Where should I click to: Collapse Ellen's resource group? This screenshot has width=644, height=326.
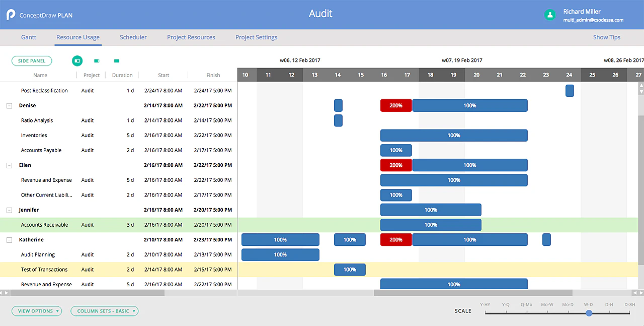pos(9,165)
